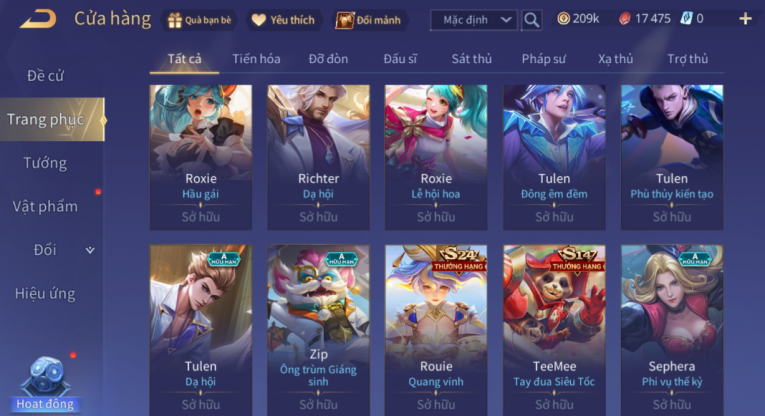Open the search magnifier icon
The width and height of the screenshot is (765, 416).
tap(531, 20)
